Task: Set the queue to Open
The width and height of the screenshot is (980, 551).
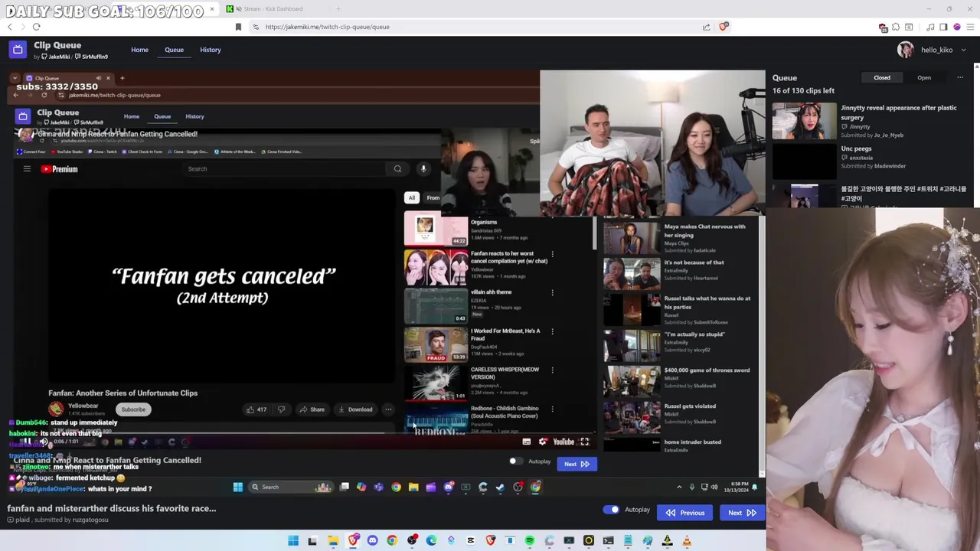Action: click(x=924, y=77)
